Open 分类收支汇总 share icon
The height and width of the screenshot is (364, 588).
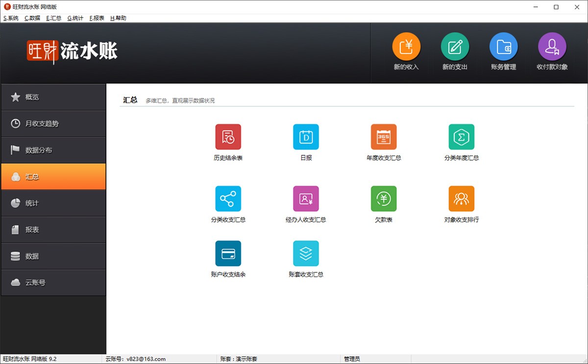[228, 198]
